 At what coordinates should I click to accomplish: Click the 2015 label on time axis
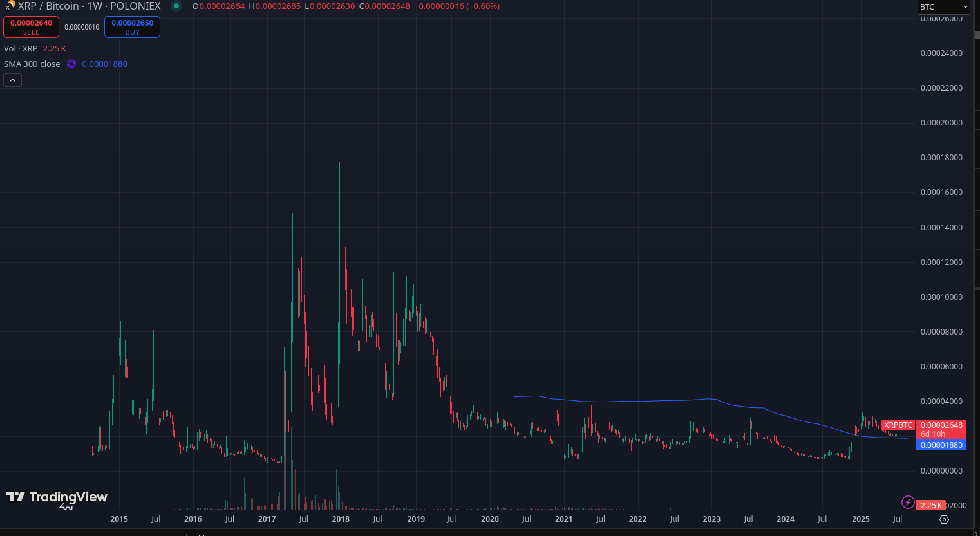(119, 519)
